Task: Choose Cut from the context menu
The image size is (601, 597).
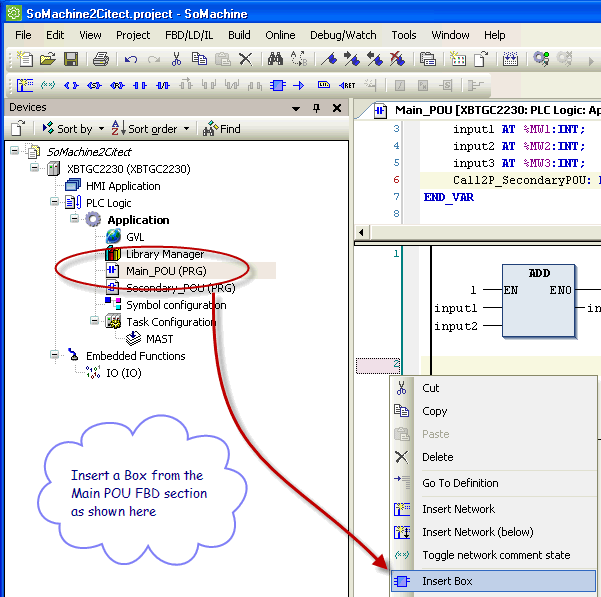Action: (494, 388)
